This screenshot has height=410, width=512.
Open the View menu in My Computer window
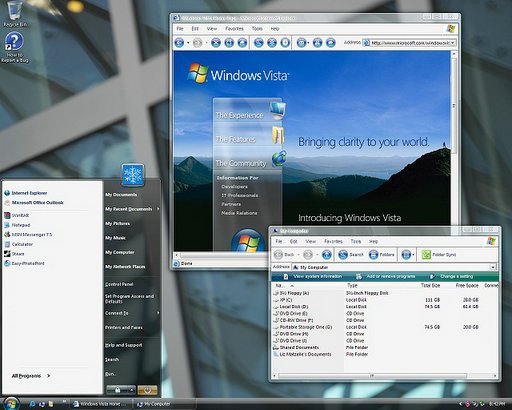(311, 241)
